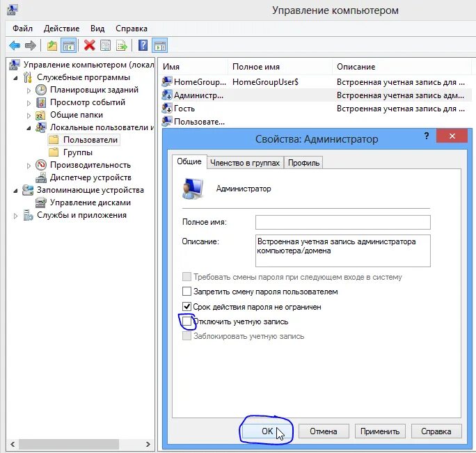Click the Пользовате... user account icon

(x=167, y=122)
